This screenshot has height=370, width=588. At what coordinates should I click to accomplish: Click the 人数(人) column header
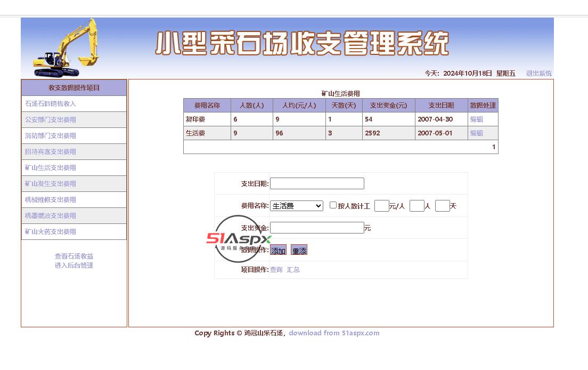tap(252, 106)
